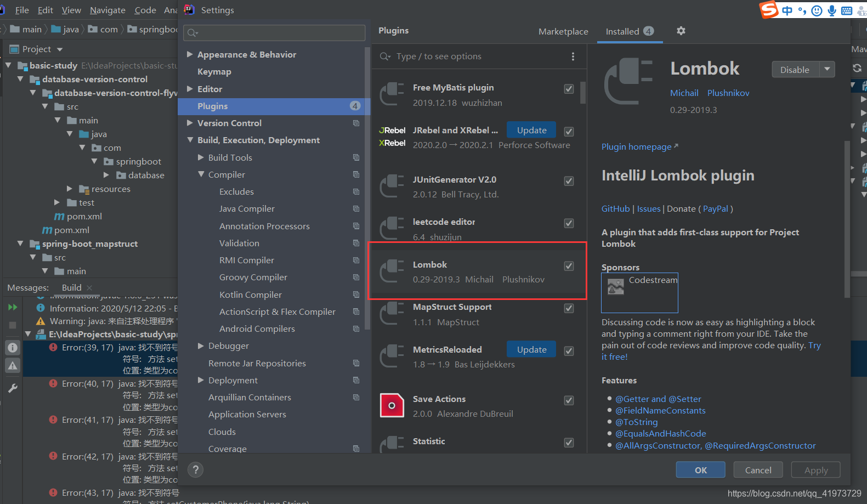Click the Free MyBatis plugin icon
Viewport: 867px width, 504px height.
click(x=392, y=94)
